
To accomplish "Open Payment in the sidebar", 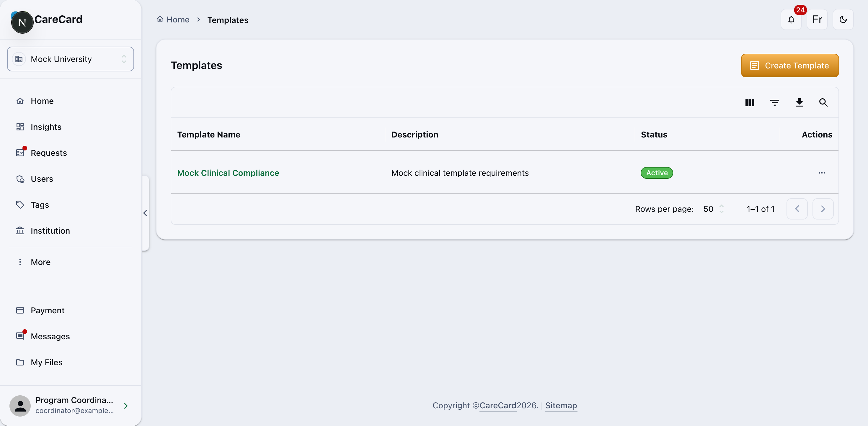I will click(71, 310).
